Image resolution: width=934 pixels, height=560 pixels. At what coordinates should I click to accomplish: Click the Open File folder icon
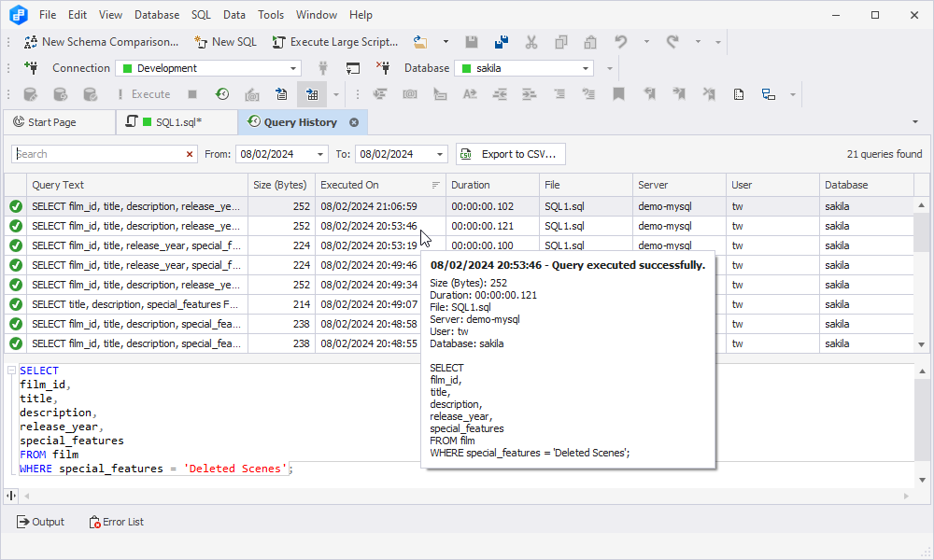[x=420, y=42]
